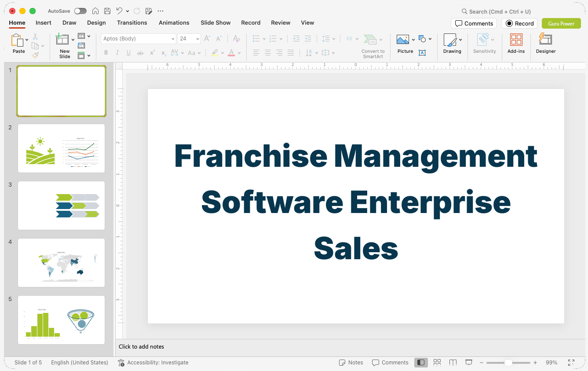Click the Decrease Font Size icon
Screen dimensions: 588x371
[x=219, y=39]
